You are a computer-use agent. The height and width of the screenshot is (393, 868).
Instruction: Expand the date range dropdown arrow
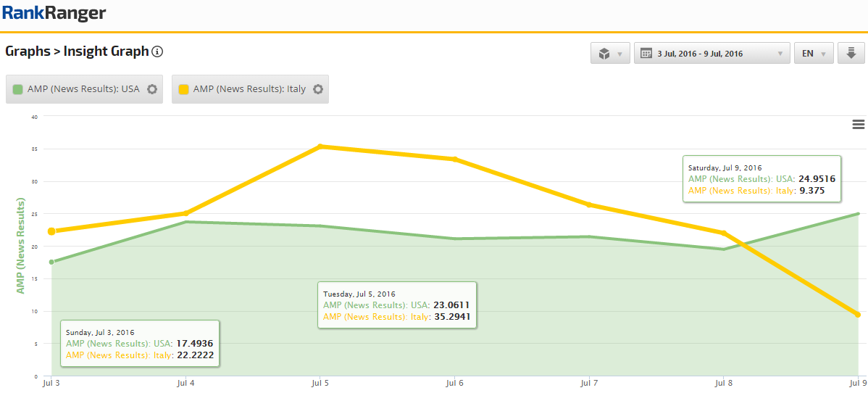[780, 54]
